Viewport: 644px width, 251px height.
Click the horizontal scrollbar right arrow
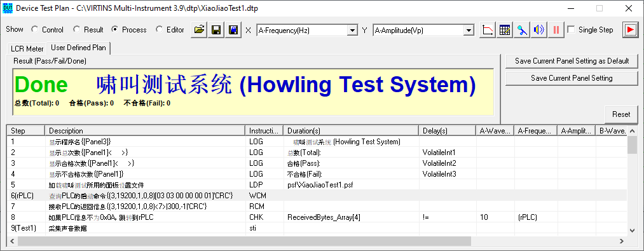(x=622, y=241)
